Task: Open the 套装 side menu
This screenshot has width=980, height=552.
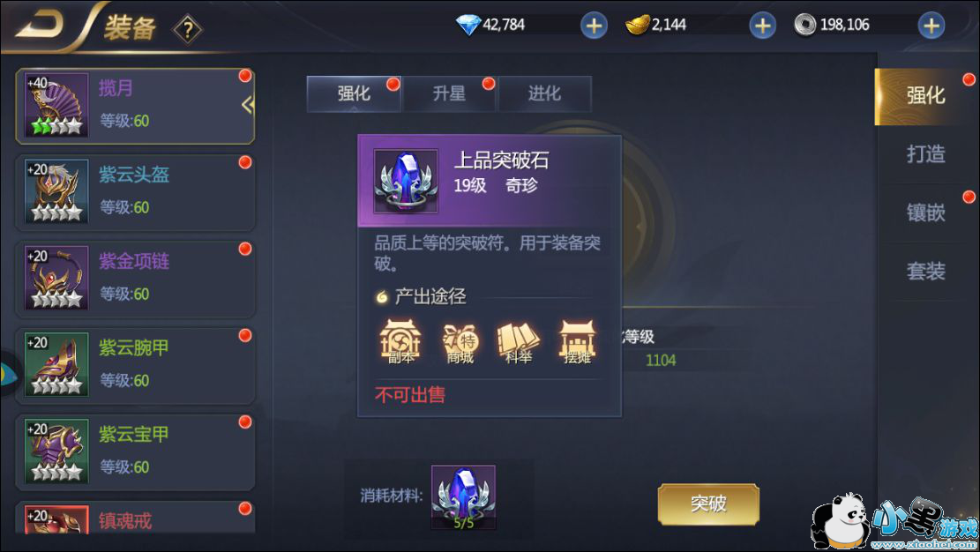Action: click(x=925, y=272)
